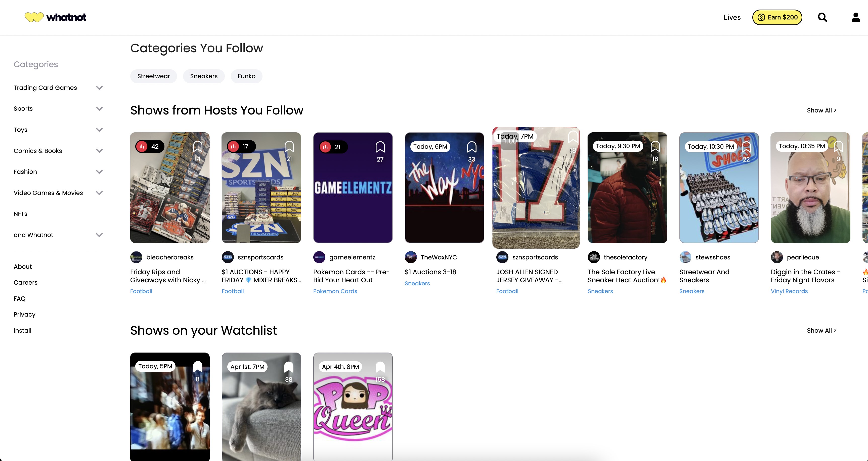Bookmark TheWaxNYC Today 6PM show
The width and height of the screenshot is (868, 461).
click(471, 147)
